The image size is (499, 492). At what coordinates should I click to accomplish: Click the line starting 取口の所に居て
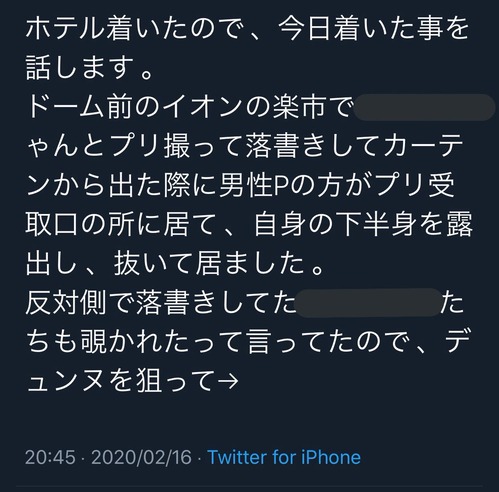tap(249, 224)
